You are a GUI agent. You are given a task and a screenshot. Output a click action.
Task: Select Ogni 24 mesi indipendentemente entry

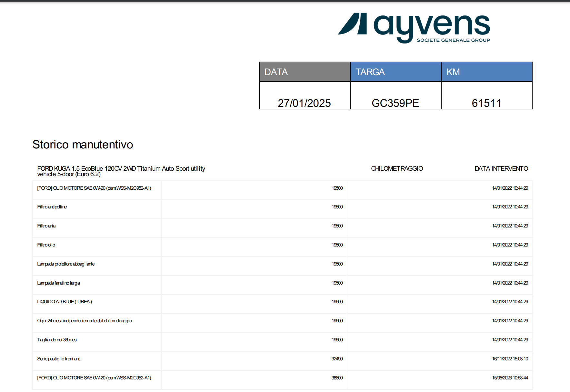pos(85,321)
